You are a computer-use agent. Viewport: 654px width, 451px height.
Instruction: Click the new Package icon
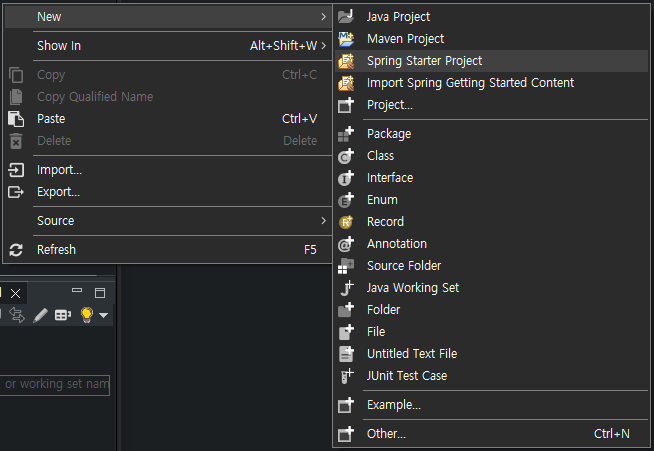point(346,134)
